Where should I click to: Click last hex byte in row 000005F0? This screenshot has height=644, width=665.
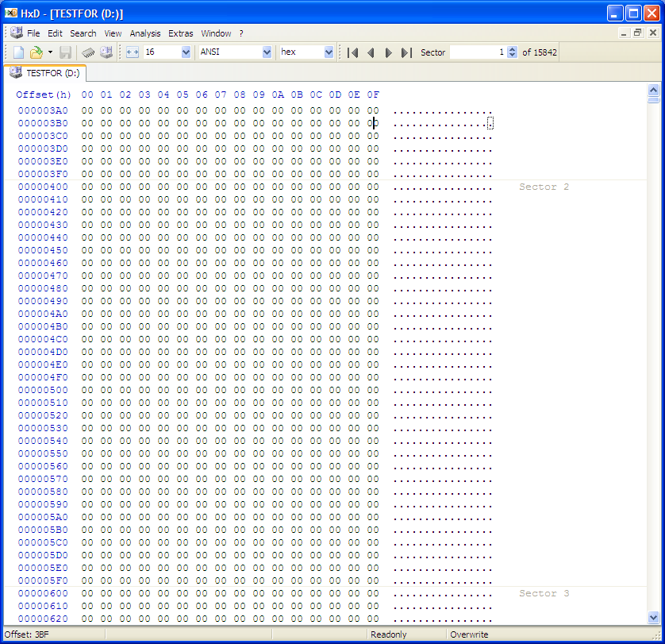[x=373, y=580]
